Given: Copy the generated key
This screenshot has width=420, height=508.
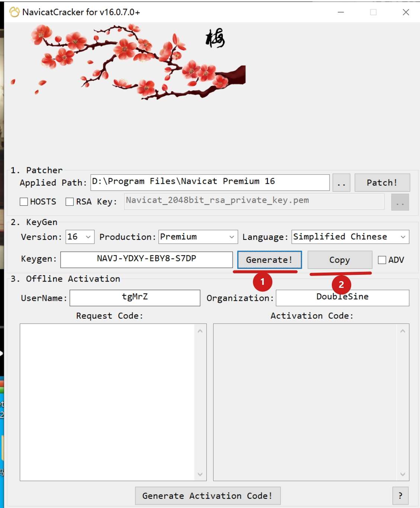Looking at the screenshot, I should (340, 260).
